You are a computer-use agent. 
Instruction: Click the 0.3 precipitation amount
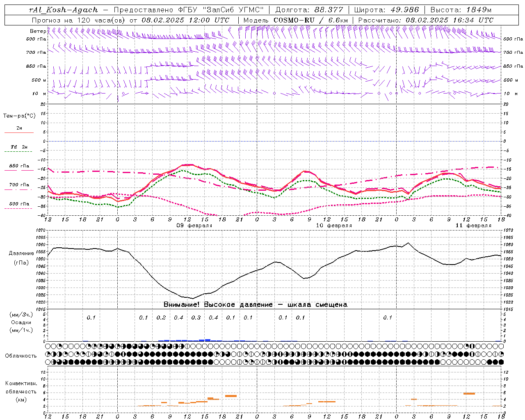click(196, 317)
